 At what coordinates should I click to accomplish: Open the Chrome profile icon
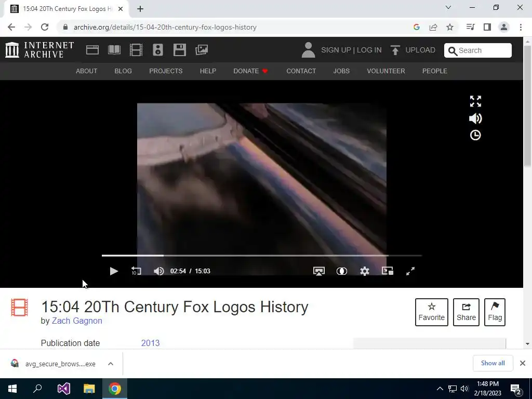point(504,27)
